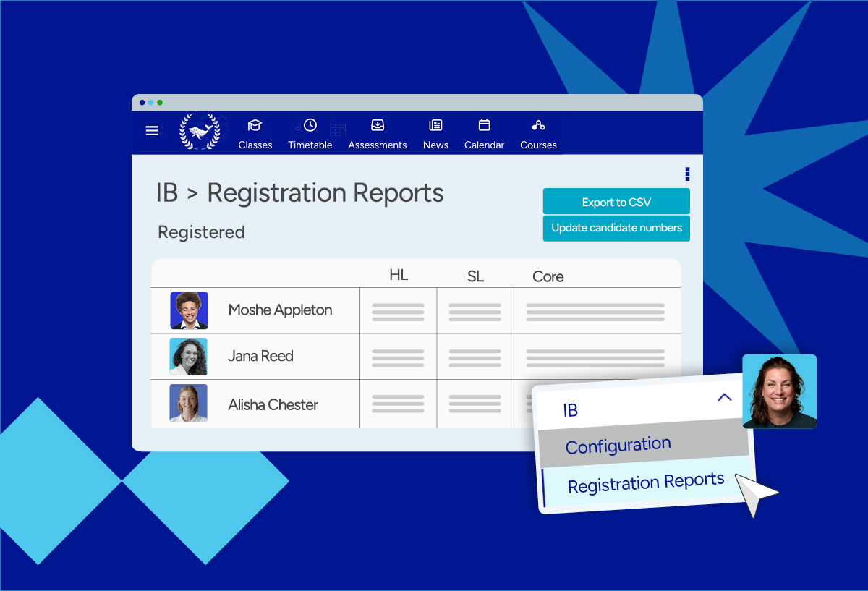
Task: Click the HL column header
Action: click(x=399, y=275)
